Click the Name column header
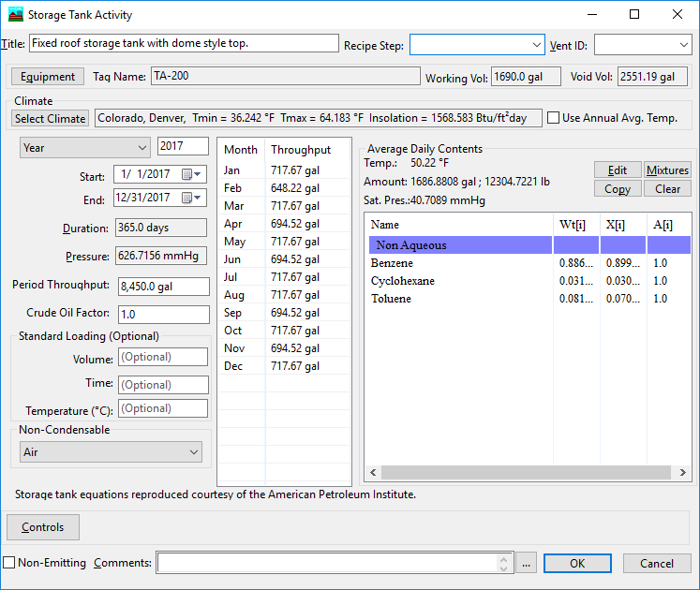 tap(459, 225)
